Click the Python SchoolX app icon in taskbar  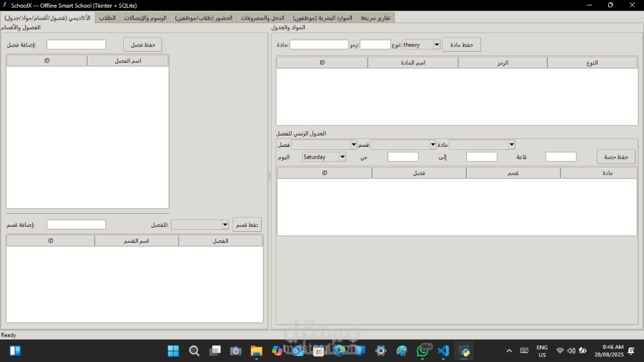point(464,351)
